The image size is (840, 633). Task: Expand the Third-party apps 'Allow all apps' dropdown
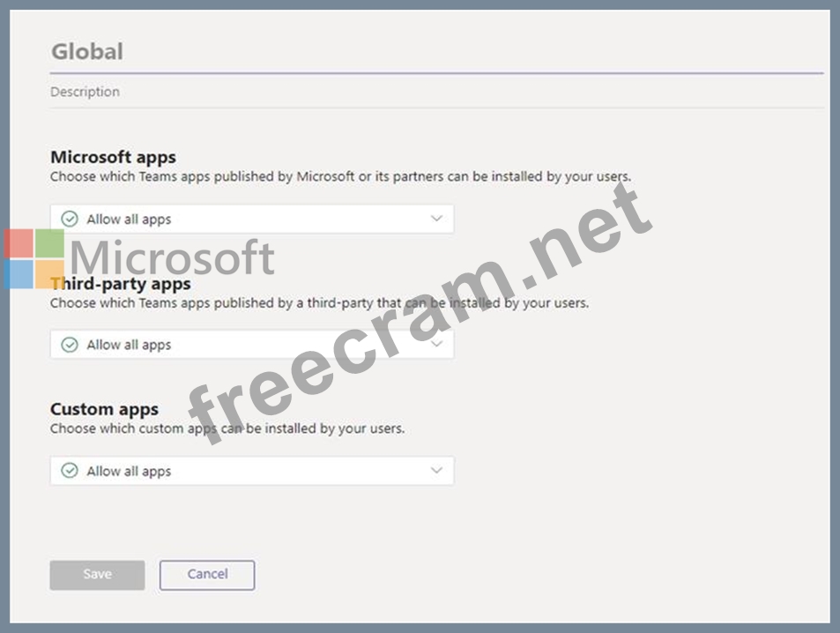252,344
